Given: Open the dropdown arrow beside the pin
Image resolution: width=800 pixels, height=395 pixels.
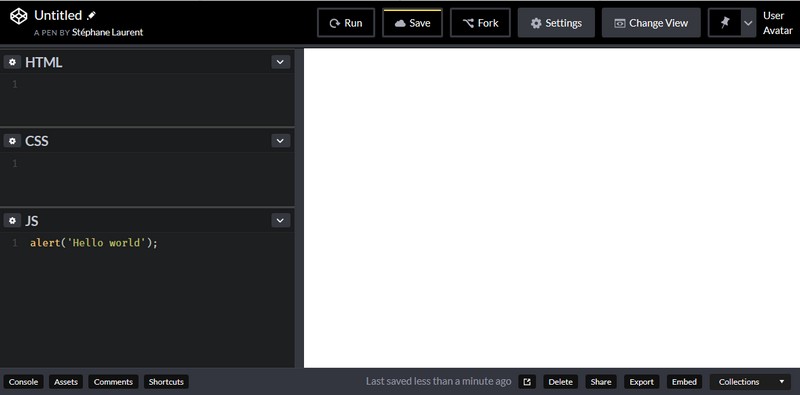Looking at the screenshot, I should click(x=748, y=22).
